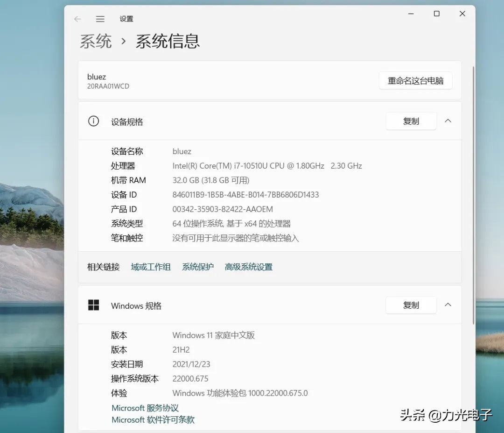The height and width of the screenshot is (433, 504).
Task: Click the 体验 label
Action: click(119, 393)
